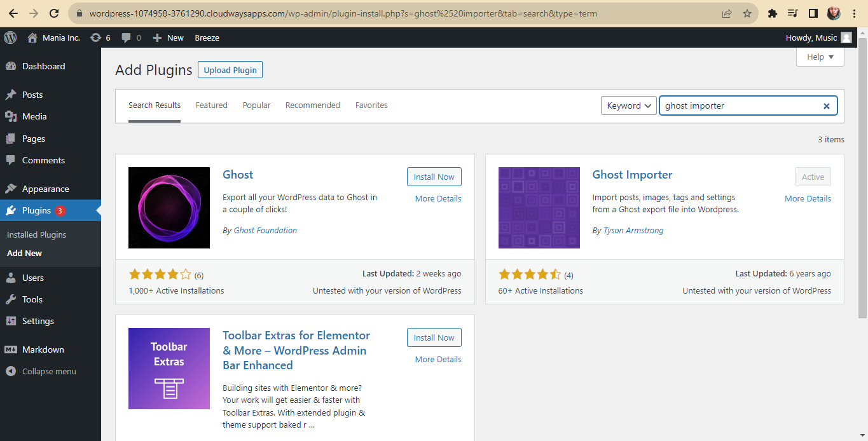Open Tyson Armstrong author link
Viewport: 868px width, 441px height.
pos(633,230)
